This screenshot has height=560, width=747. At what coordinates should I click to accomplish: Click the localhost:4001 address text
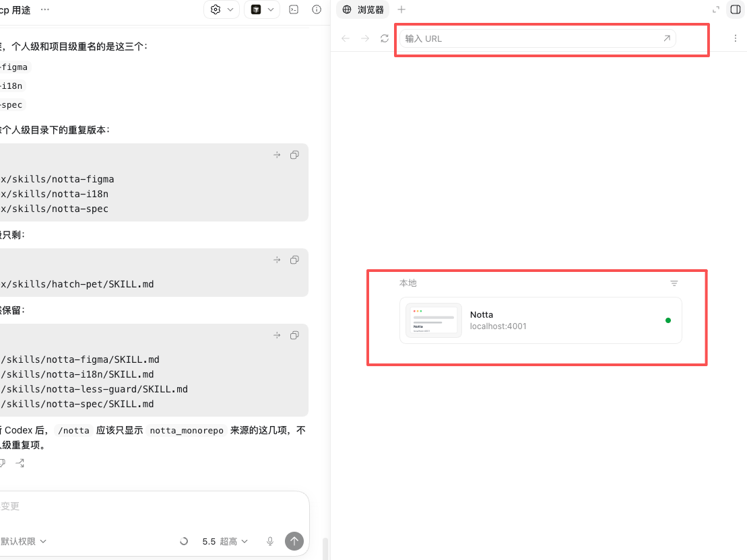click(x=498, y=326)
